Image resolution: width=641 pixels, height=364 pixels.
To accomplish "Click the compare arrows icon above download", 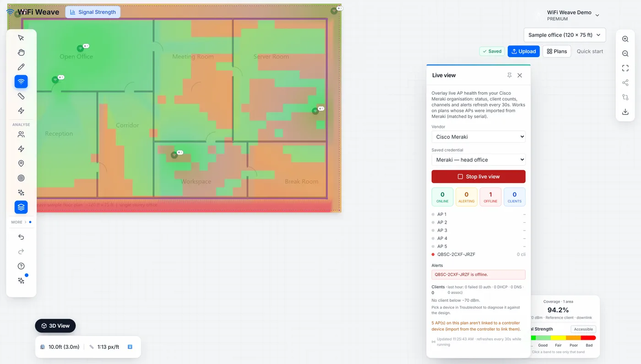I will click(x=625, y=97).
